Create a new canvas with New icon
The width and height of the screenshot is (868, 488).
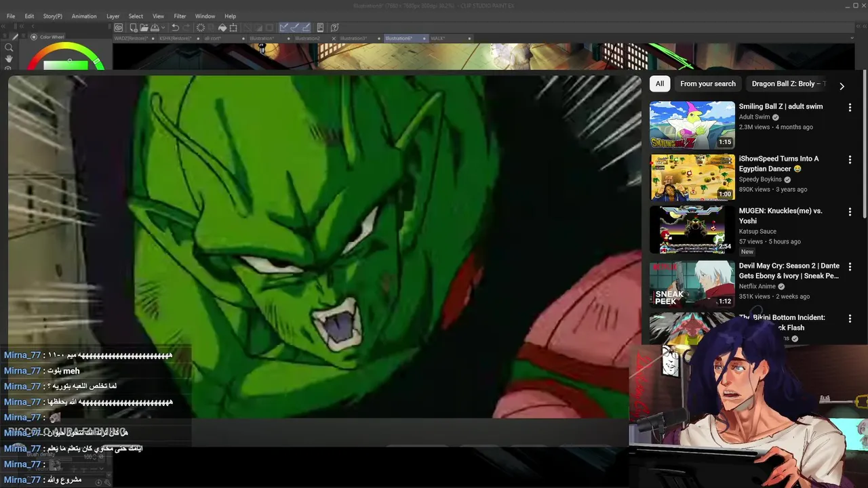click(x=134, y=28)
